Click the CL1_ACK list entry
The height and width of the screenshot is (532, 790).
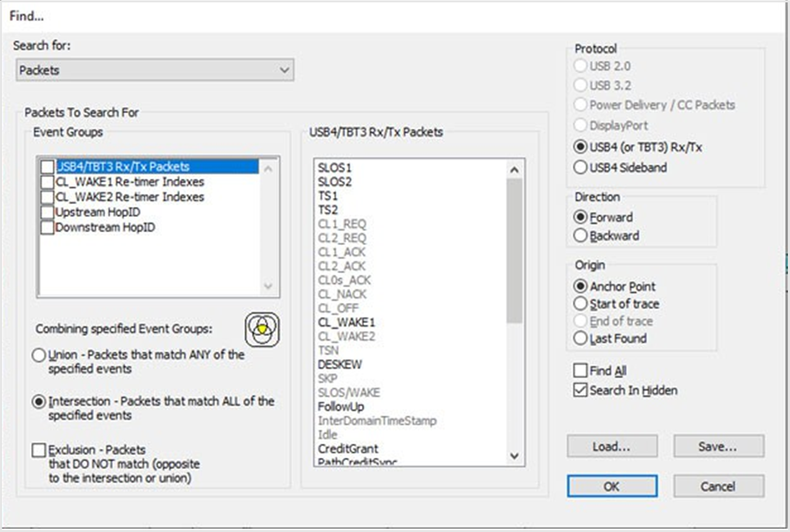pyautogui.click(x=341, y=252)
